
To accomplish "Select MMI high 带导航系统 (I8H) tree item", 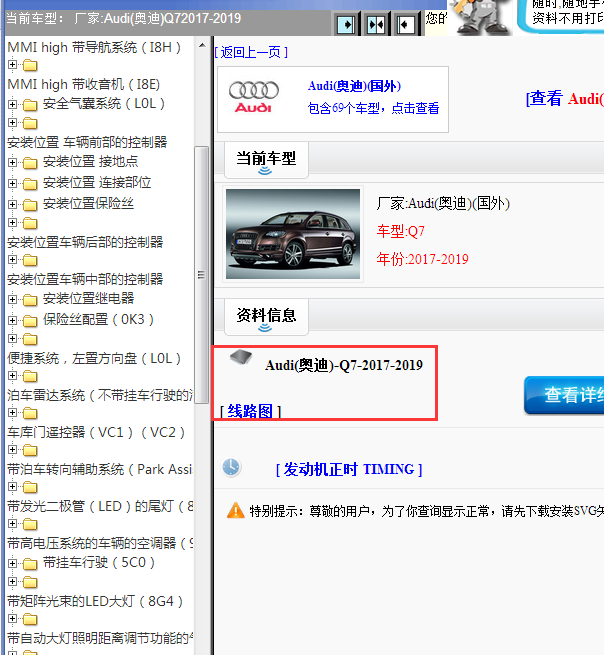I will 94,47.
